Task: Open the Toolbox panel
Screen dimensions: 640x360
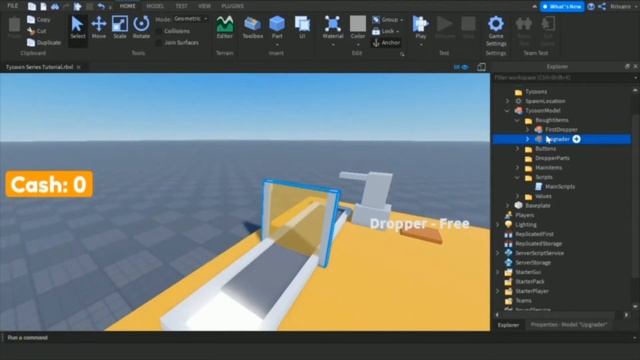Action: (x=253, y=28)
